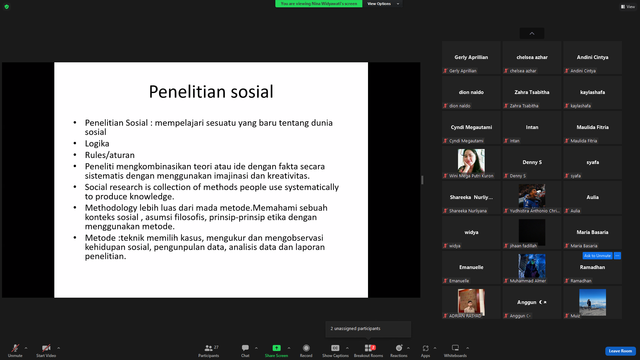640x360 pixels.
Task: Click the Leave Room button
Action: tap(620, 351)
